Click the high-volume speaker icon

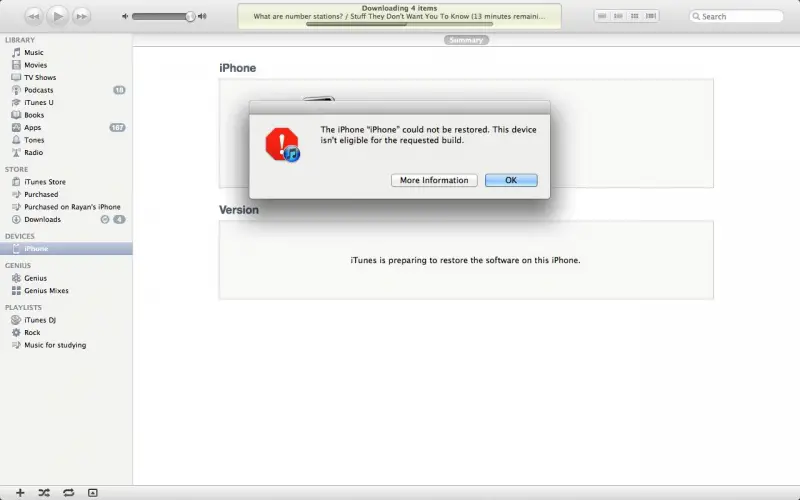click(203, 16)
